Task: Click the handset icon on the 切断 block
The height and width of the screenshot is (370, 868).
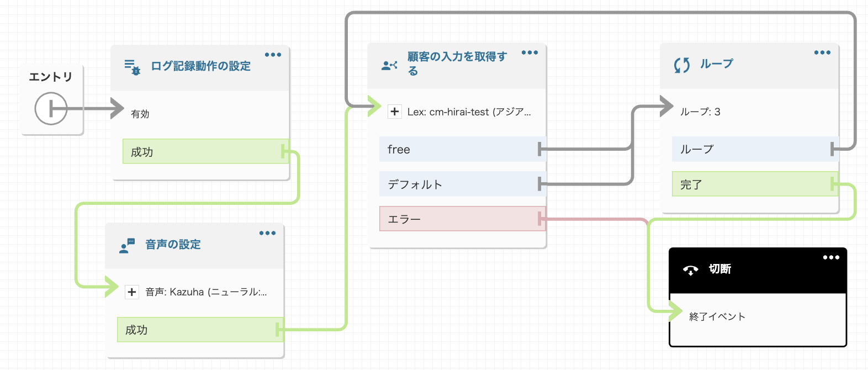Action: click(691, 269)
